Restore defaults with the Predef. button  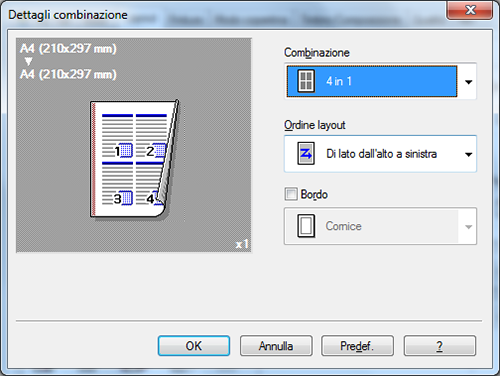click(357, 346)
